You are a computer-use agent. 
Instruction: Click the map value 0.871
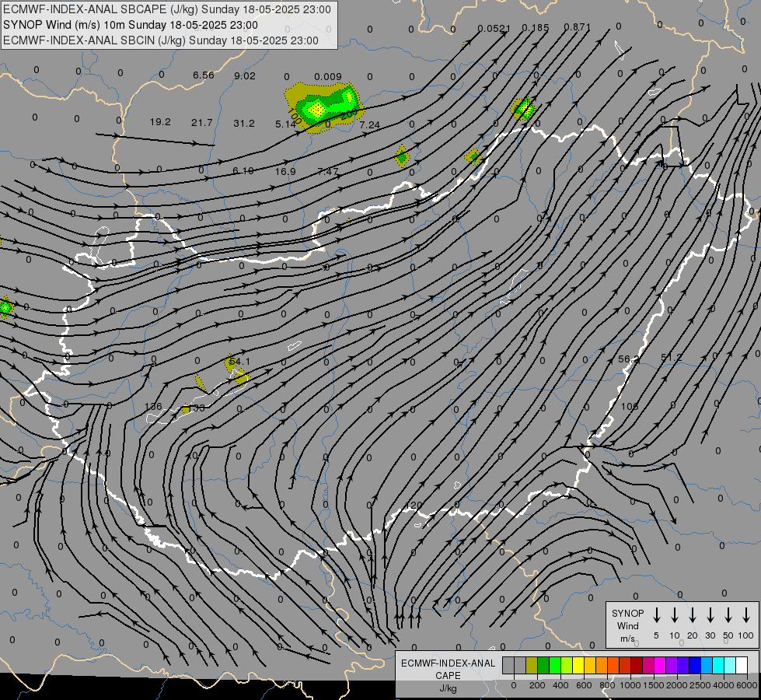click(x=577, y=26)
